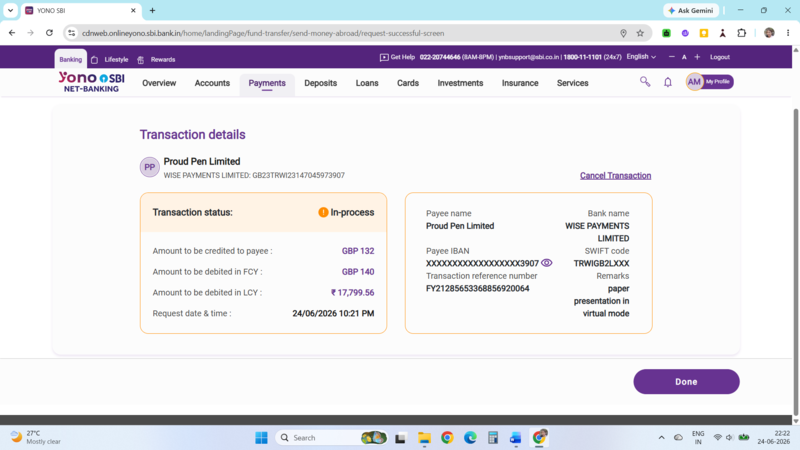The height and width of the screenshot is (450, 800).
Task: Click the GBP 132 credited amount
Action: (x=358, y=251)
